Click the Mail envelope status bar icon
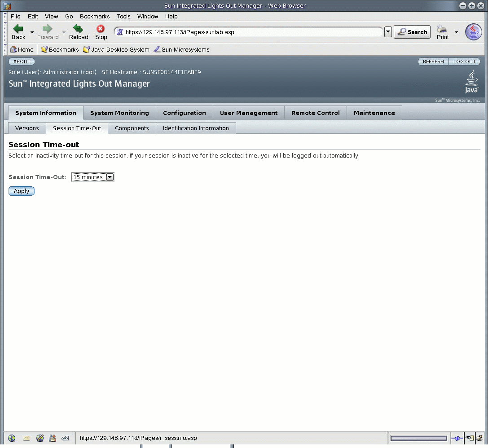Image resolution: width=488 pixels, height=448 pixels. click(x=26, y=438)
